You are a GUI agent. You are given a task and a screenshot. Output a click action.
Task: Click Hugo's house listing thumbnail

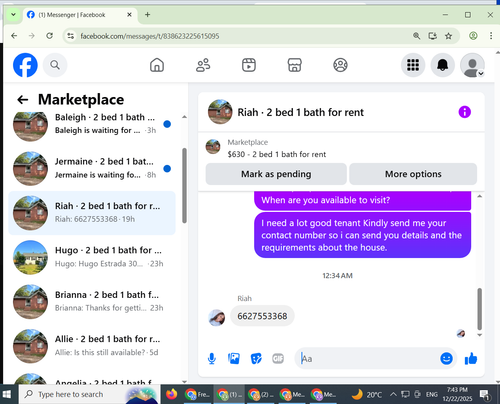click(x=30, y=257)
